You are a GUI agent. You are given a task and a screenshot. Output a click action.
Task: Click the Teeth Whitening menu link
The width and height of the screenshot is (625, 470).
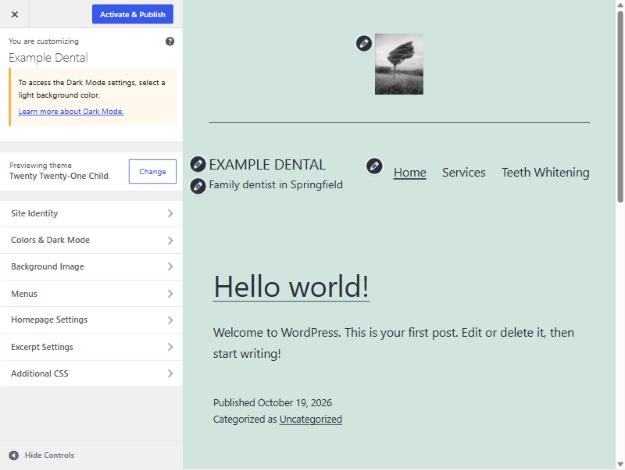545,173
